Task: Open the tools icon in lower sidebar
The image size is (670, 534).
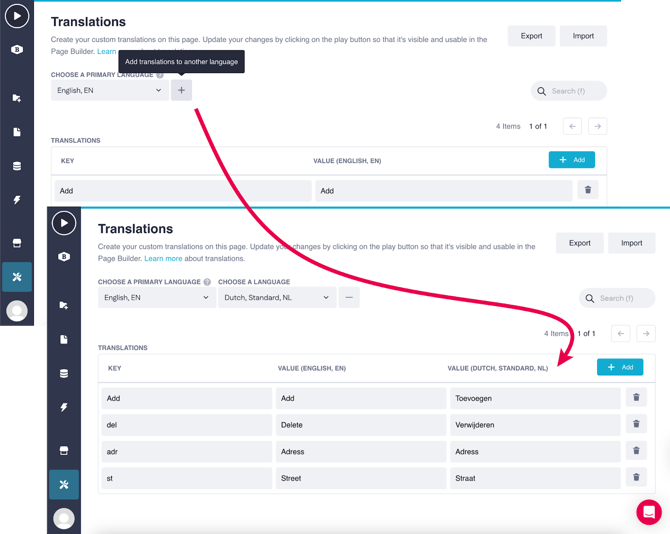Action: [x=64, y=484]
